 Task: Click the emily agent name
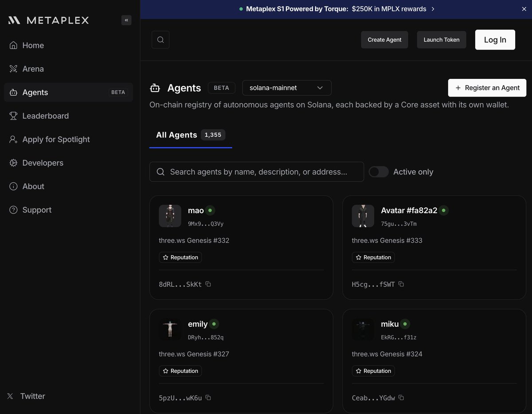click(x=198, y=324)
